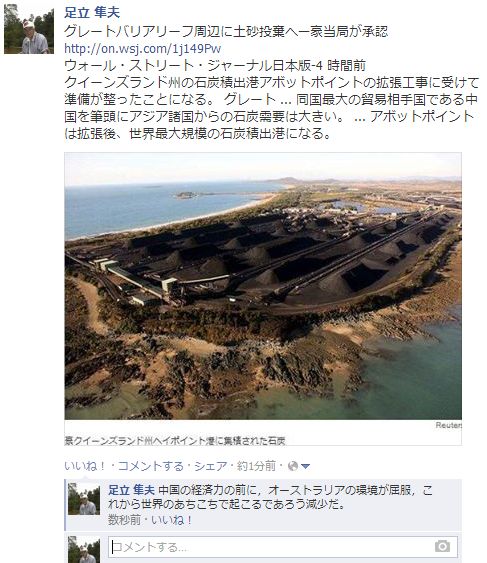
Task: Open the audience selector dropdown arrow
Action: click(305, 466)
